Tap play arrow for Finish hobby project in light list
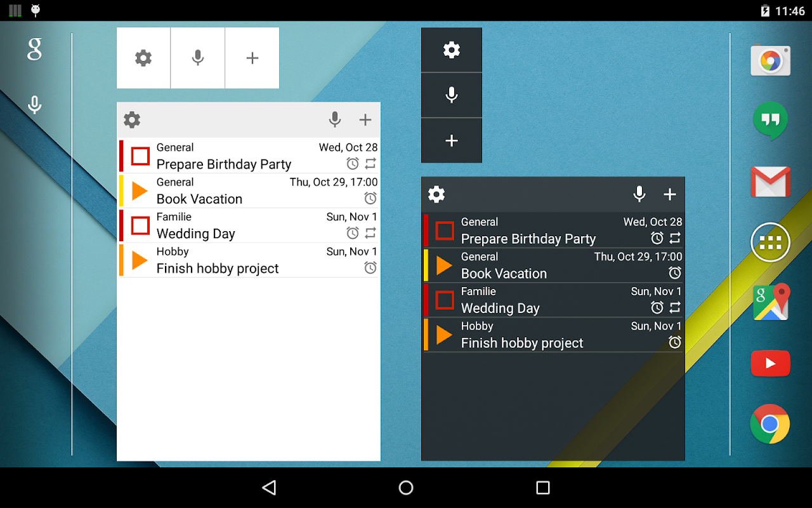The width and height of the screenshot is (812, 508). coord(140,260)
